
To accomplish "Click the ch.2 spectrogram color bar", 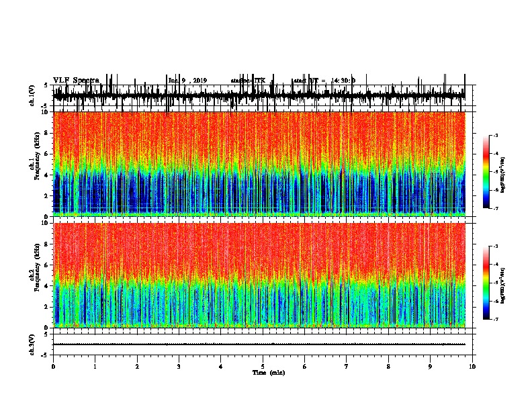I will [x=486, y=283].
